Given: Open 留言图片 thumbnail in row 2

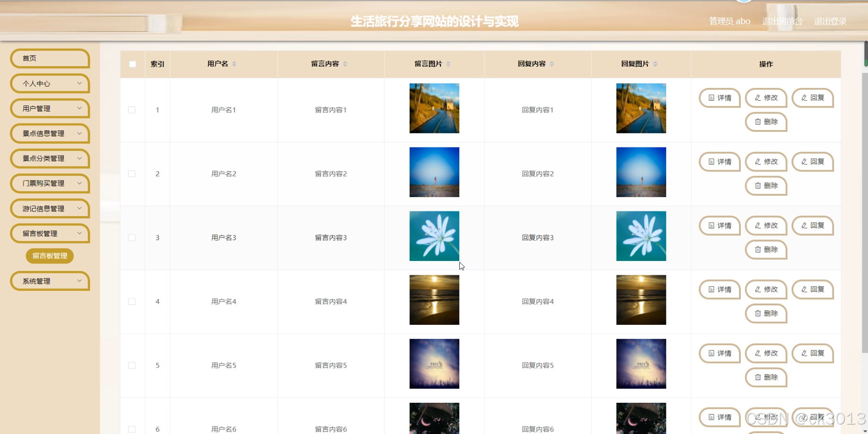Looking at the screenshot, I should (434, 172).
